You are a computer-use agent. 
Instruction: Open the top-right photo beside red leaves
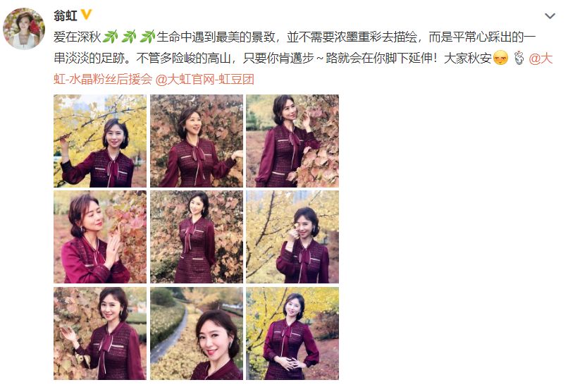(x=292, y=141)
